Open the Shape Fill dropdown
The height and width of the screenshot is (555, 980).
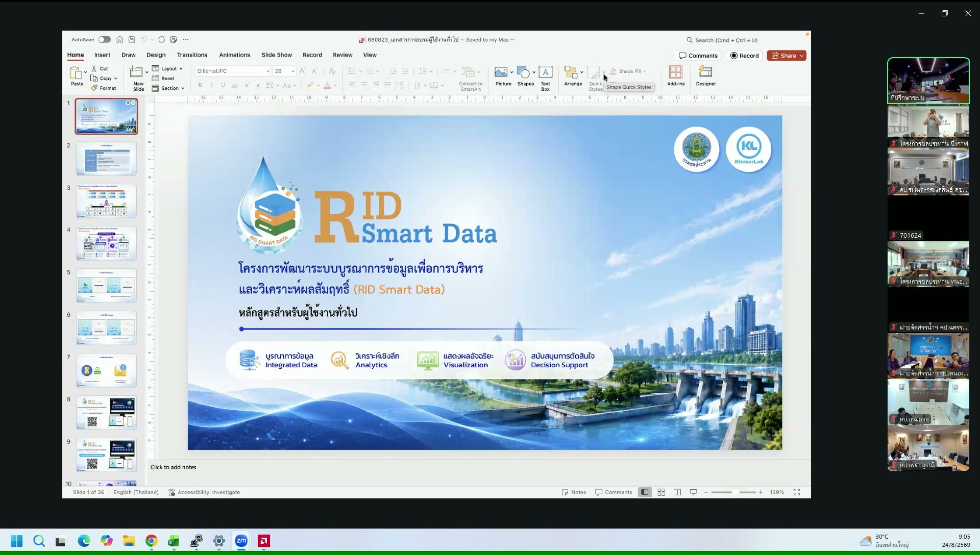coord(645,71)
